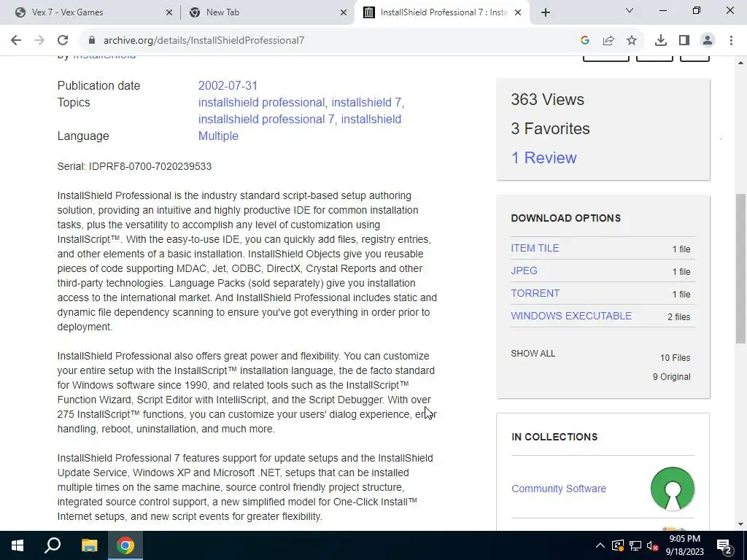View site info via lock icon
The width and height of the screenshot is (747, 560).
click(x=92, y=41)
